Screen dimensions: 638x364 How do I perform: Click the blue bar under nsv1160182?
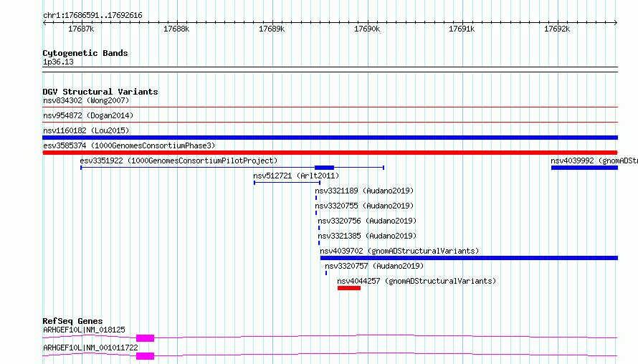330,138
